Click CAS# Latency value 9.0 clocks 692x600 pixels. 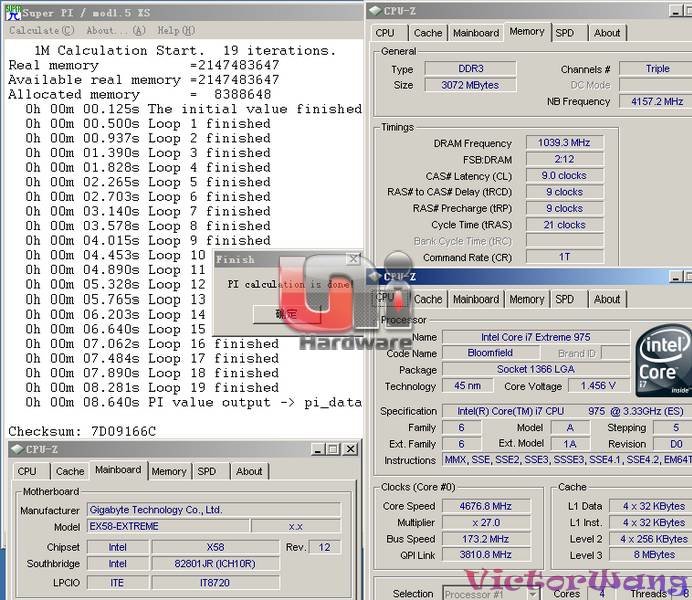tap(564, 175)
